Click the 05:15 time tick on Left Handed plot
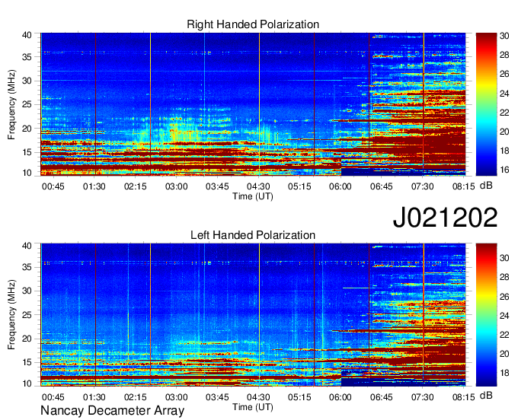Image resolution: width=518 pixels, height=420 pixels. click(299, 397)
